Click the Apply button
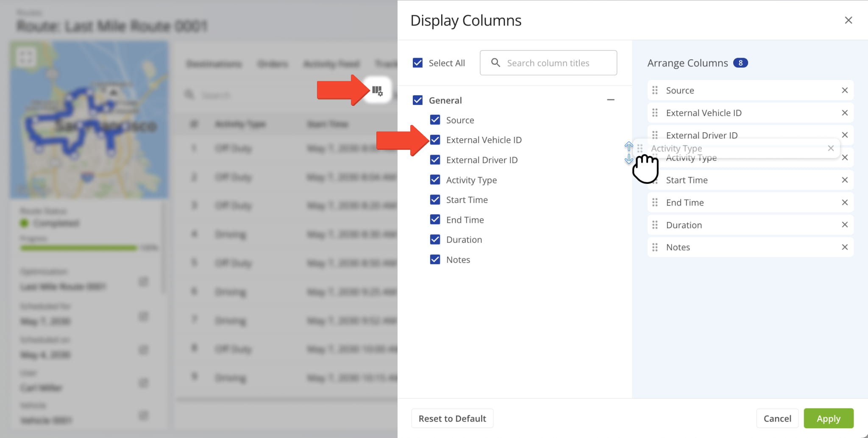868x438 pixels. click(828, 419)
